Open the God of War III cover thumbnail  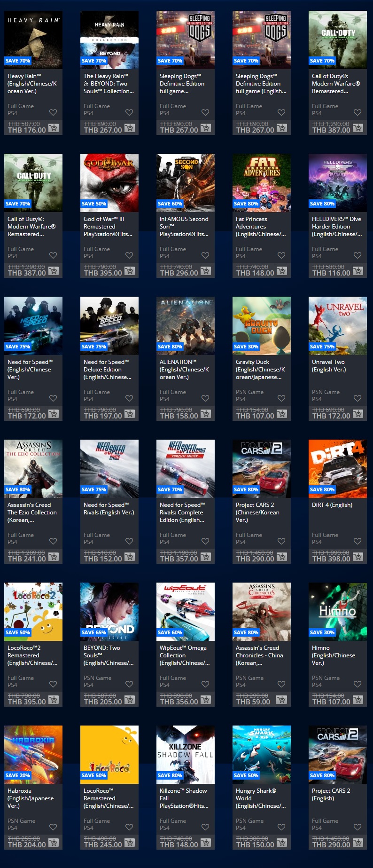[x=109, y=183]
